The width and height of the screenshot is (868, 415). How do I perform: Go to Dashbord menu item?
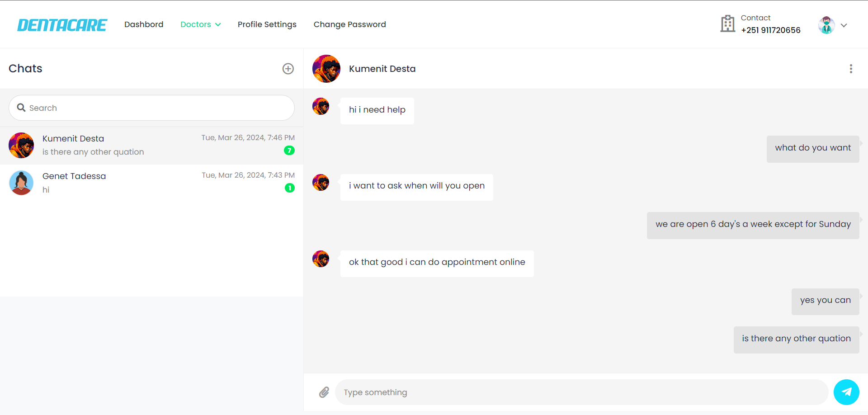point(144,24)
